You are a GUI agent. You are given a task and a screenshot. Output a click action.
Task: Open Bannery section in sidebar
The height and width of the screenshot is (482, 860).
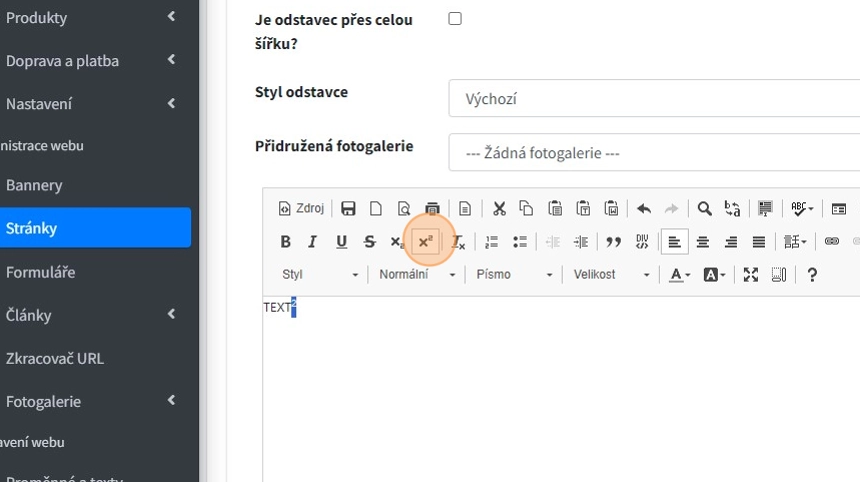[x=34, y=185]
